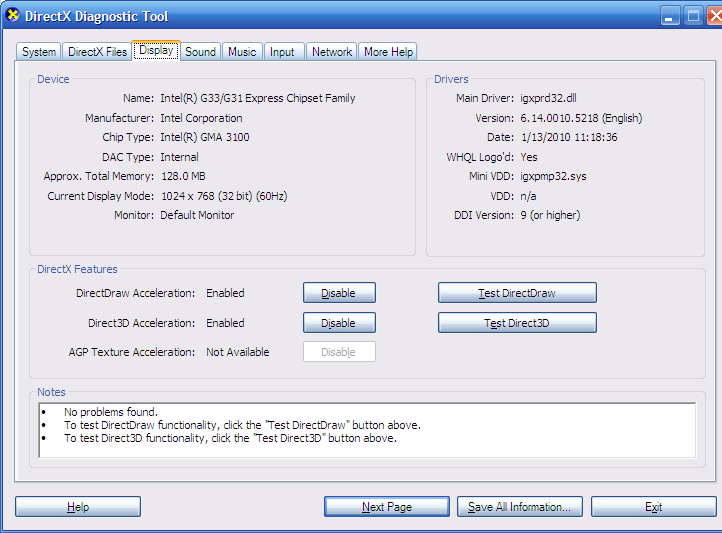
Task: Click the DirectX Features group label
Action: click(77, 269)
